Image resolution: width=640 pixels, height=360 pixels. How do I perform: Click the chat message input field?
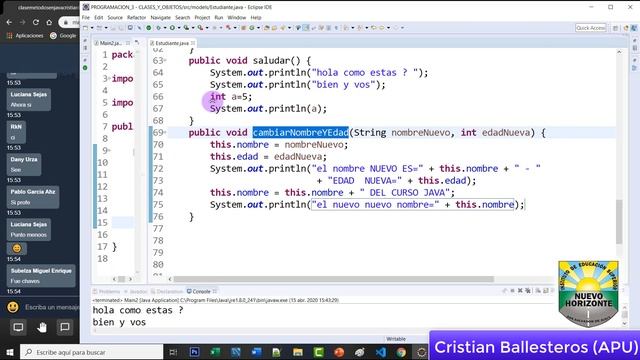[51, 307]
